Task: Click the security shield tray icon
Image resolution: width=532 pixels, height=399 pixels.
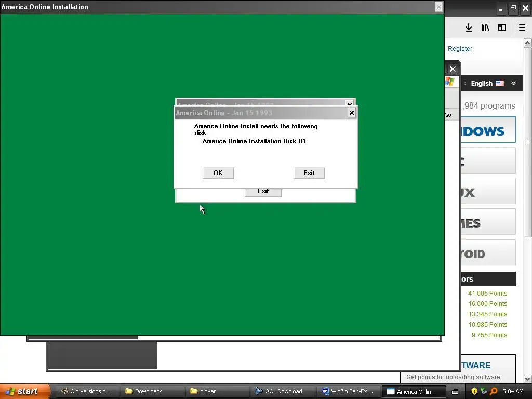Action: click(x=474, y=391)
